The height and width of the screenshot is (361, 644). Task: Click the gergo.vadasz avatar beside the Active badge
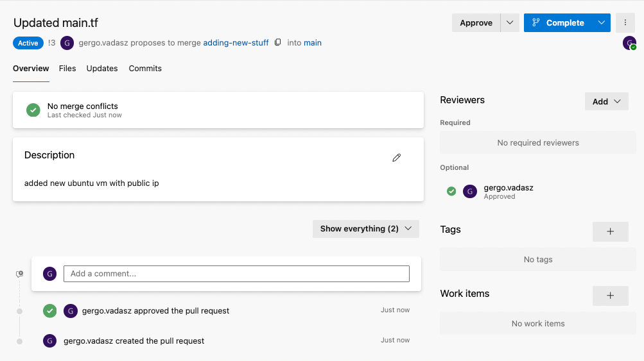click(67, 43)
